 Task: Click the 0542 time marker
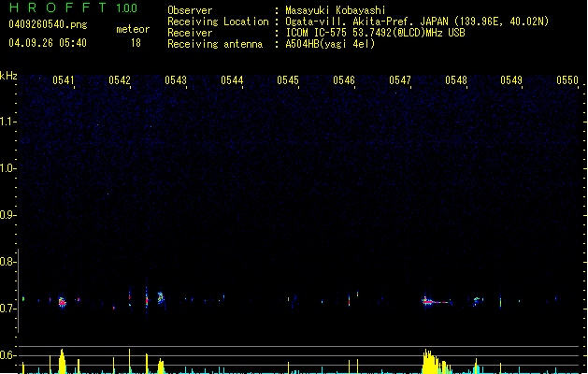[120, 80]
